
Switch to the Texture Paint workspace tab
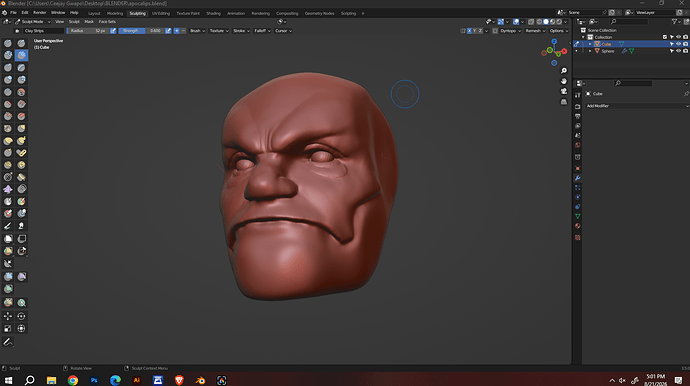tap(188, 13)
